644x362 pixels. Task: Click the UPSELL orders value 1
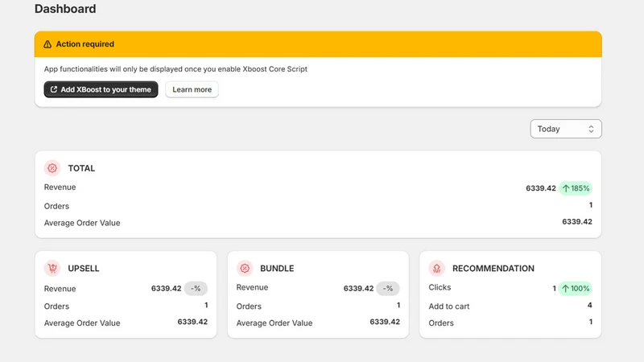point(206,305)
